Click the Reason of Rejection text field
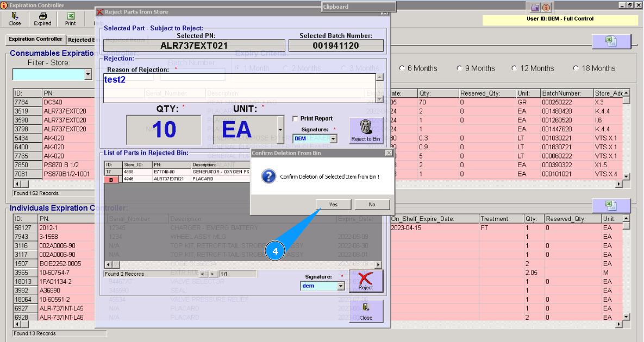This screenshot has height=342, width=644. coord(240,88)
